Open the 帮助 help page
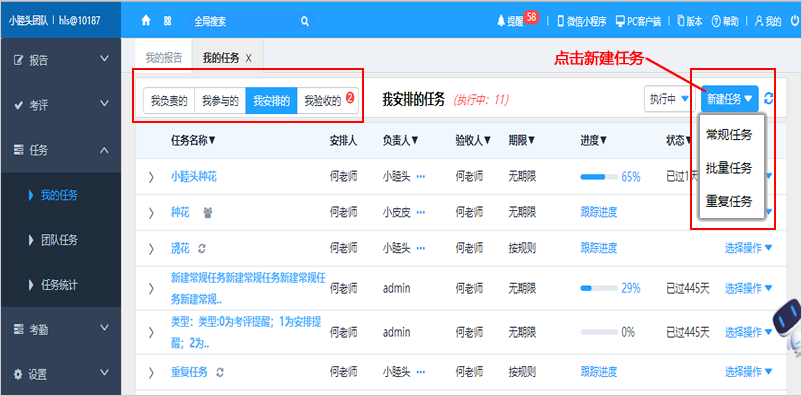Image resolution: width=802 pixels, height=396 pixels. click(725, 21)
